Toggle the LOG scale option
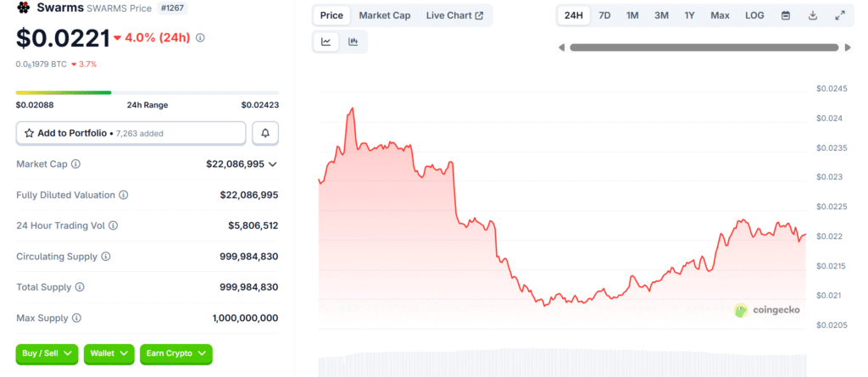Image resolution: width=868 pixels, height=377 pixels. [754, 15]
